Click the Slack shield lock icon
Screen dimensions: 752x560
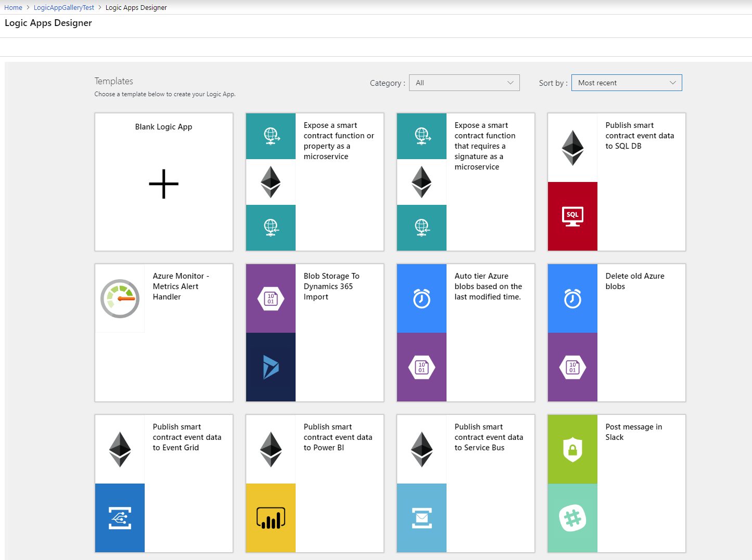coord(572,449)
